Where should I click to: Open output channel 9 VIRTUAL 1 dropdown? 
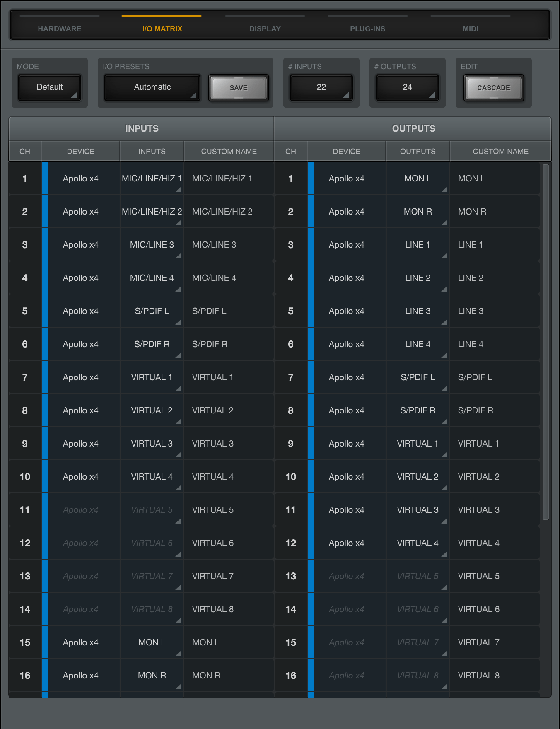tap(418, 444)
